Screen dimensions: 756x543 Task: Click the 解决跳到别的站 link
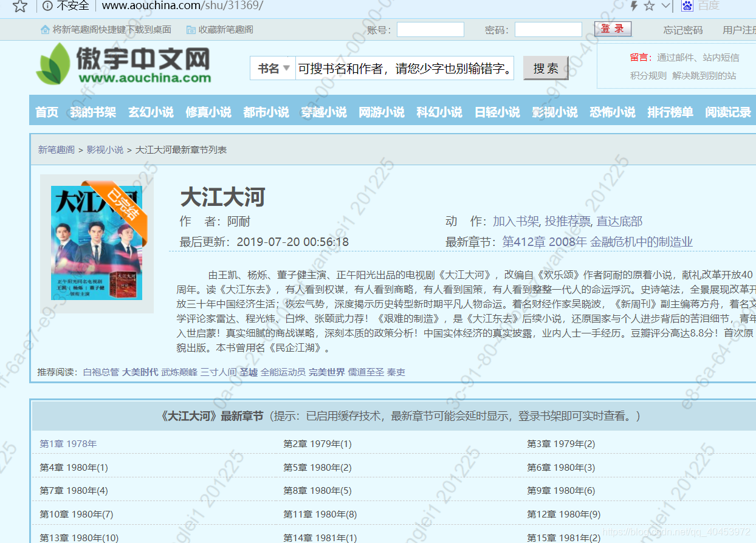tap(704, 76)
